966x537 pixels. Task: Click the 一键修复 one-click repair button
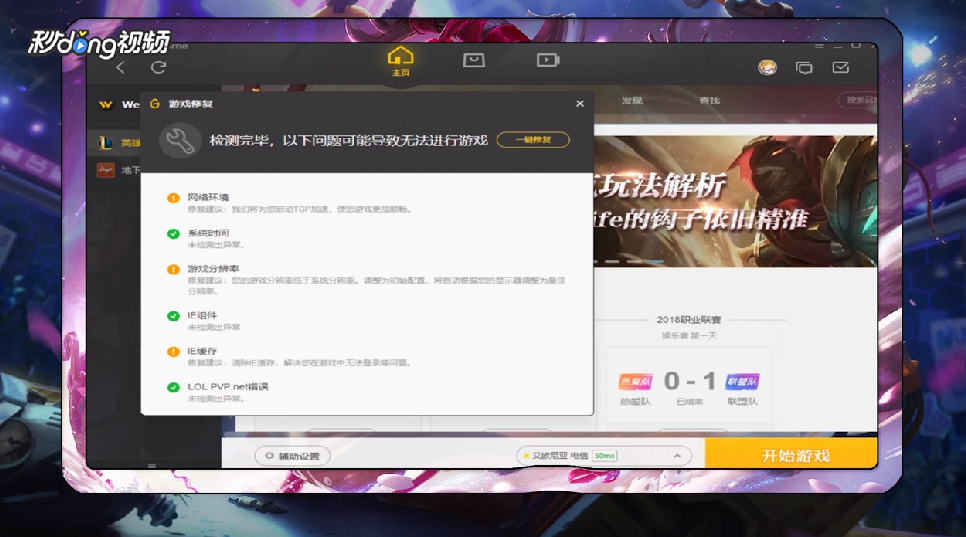[533, 140]
